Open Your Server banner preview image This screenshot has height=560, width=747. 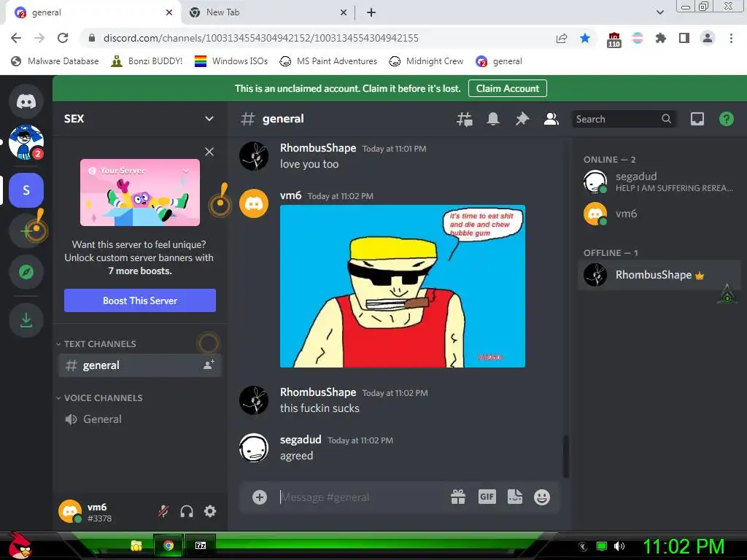140,192
